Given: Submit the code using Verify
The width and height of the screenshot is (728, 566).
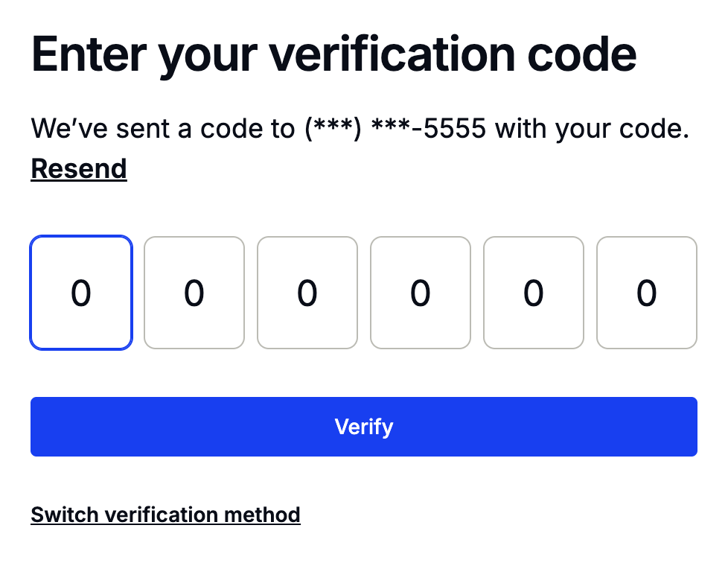Looking at the screenshot, I should click(364, 427).
